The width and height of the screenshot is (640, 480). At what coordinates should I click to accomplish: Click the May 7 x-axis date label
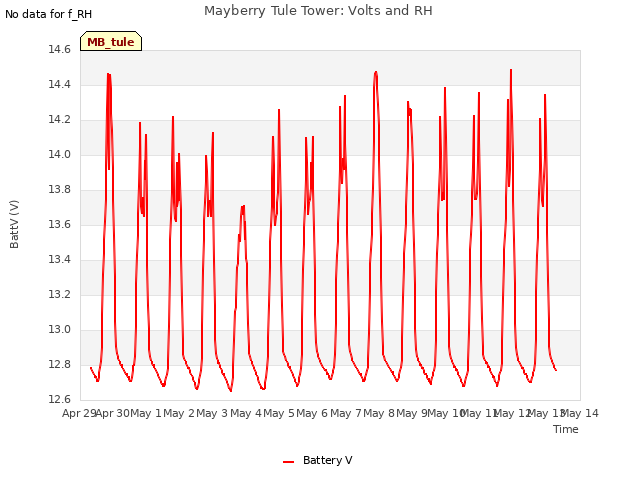click(346, 413)
